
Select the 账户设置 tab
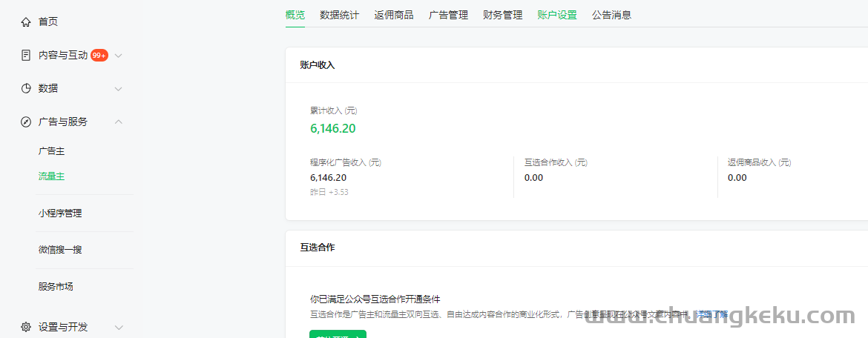tap(557, 15)
